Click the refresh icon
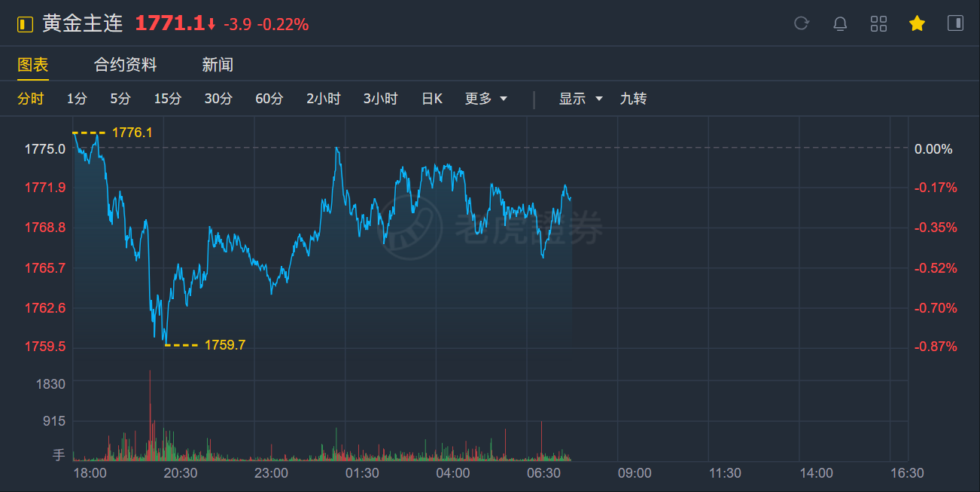The width and height of the screenshot is (980, 492). [801, 23]
